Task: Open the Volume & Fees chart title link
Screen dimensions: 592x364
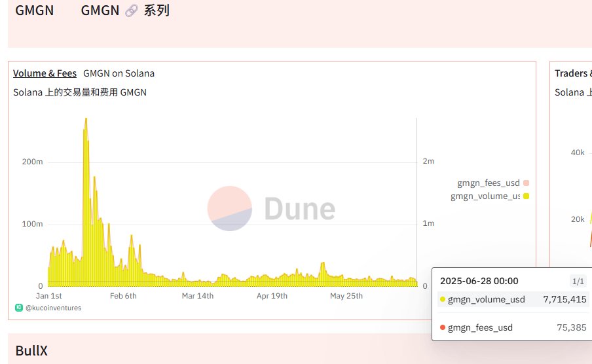Action: [x=45, y=73]
